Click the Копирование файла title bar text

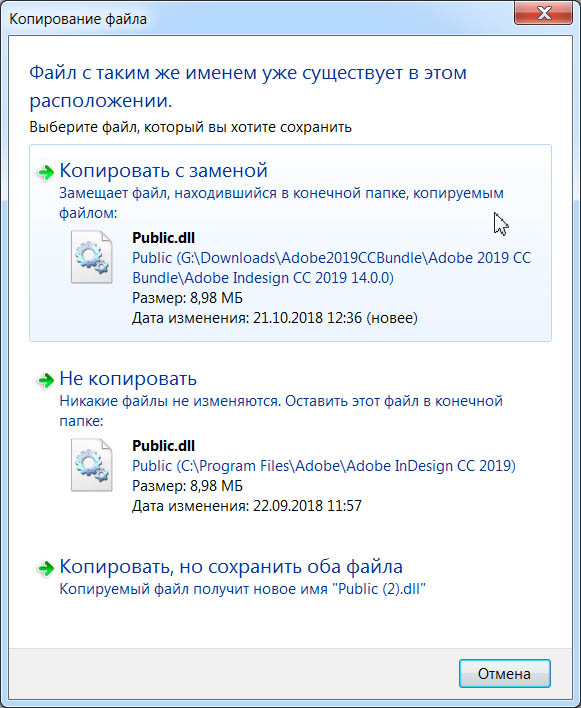[78, 19]
